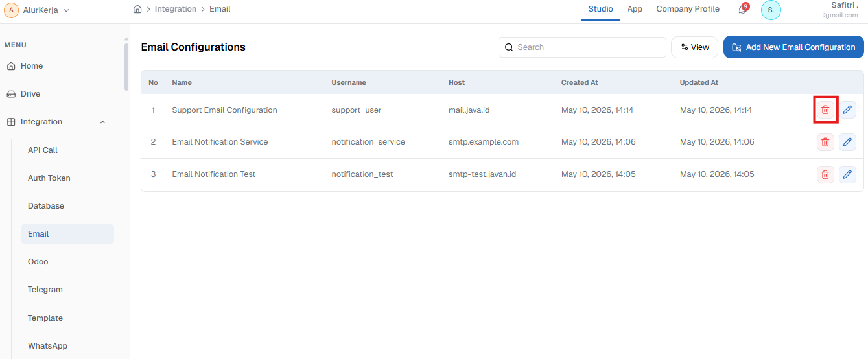Screen dimensions: 868x359
Task: Click the Safitri user name
Action: point(844,5)
